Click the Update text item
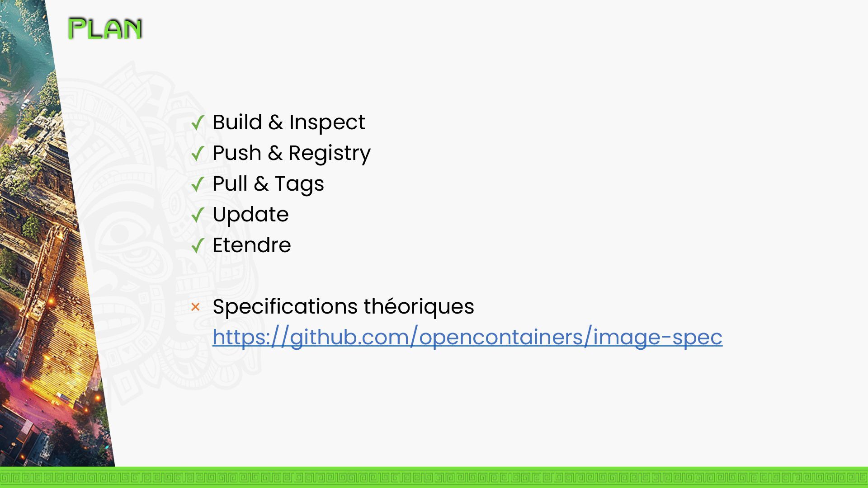868x488 pixels. pos(250,215)
